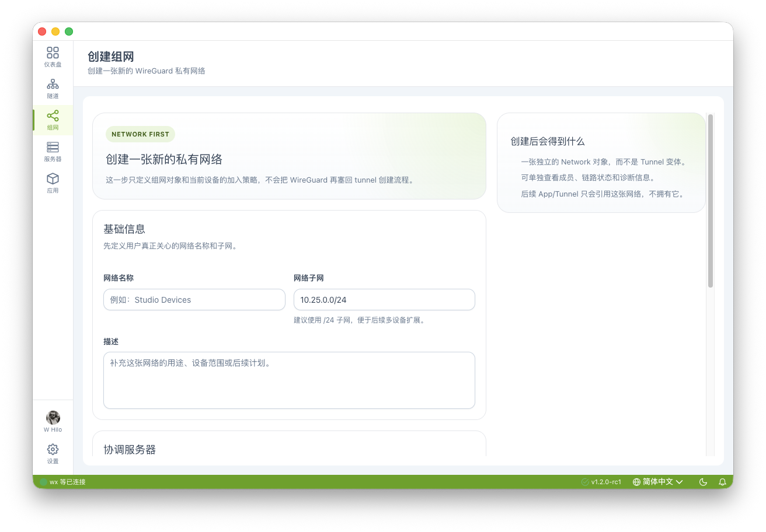Open the 应用 apps section
766x532 pixels.
click(x=53, y=183)
